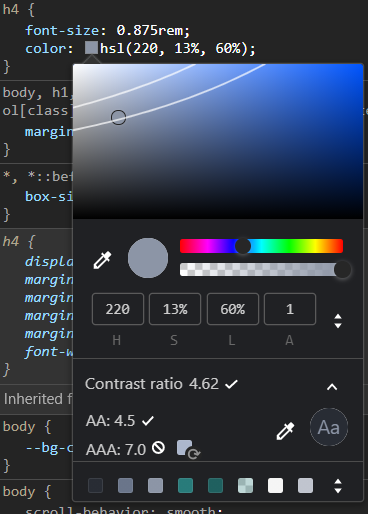Select the bright teal palette swatch
Image resolution: width=368 pixels, height=514 pixels.
pos(185,486)
